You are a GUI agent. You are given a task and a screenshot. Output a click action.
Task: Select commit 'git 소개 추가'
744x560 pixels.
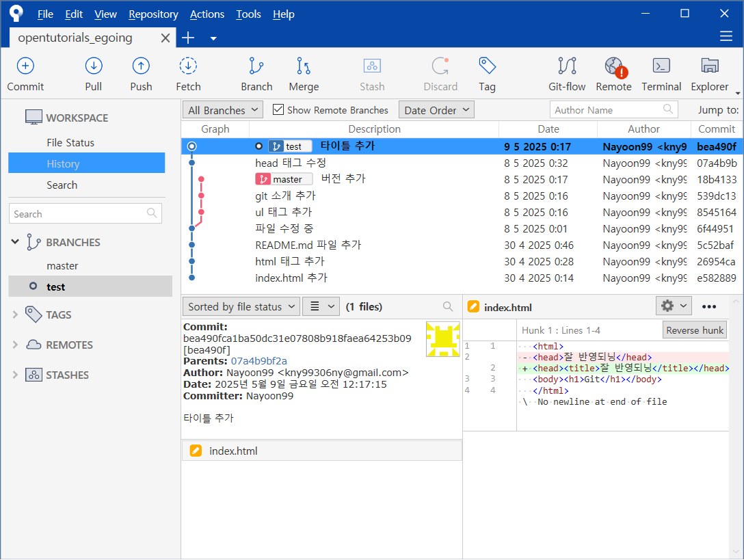(x=462, y=196)
